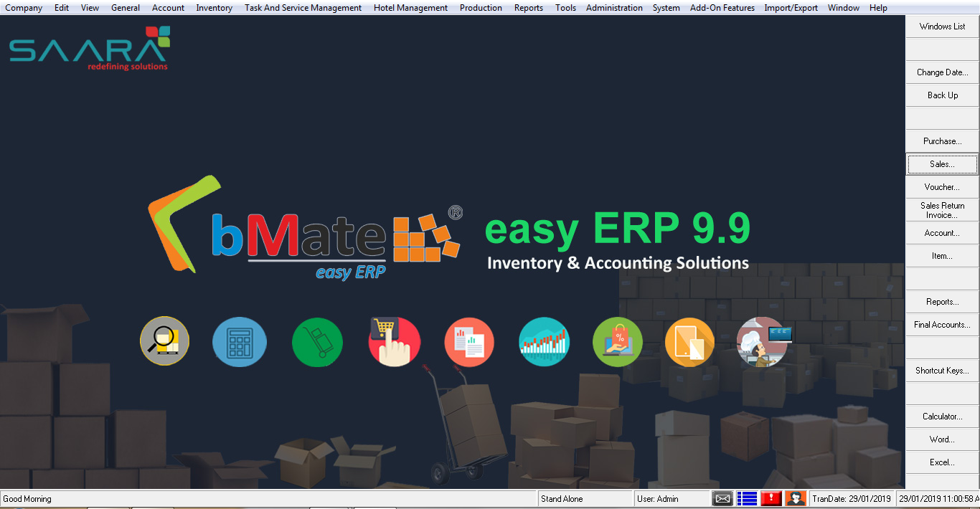Click the Item... sidebar button

942,256
